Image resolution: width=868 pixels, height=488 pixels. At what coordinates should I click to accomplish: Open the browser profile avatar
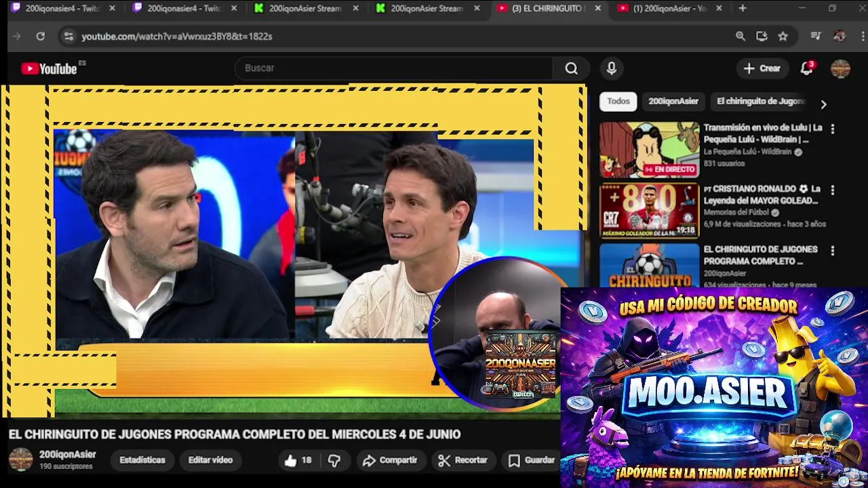pos(840,37)
